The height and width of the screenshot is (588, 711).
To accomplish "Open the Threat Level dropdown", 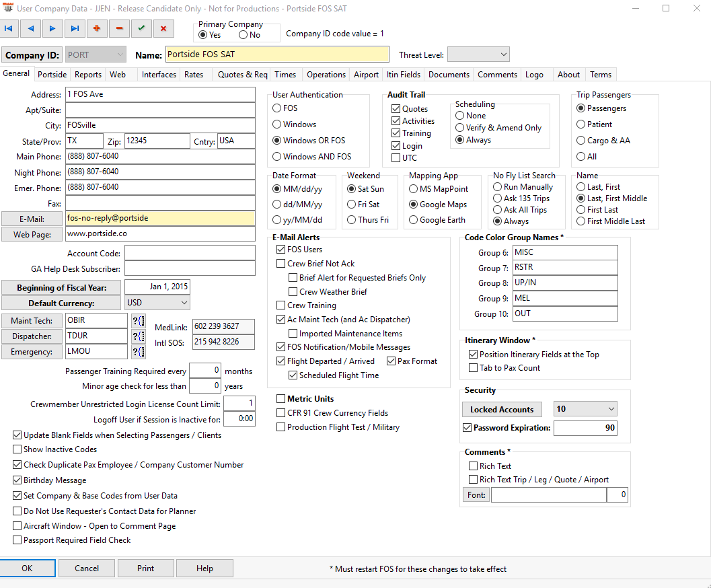I will point(478,54).
